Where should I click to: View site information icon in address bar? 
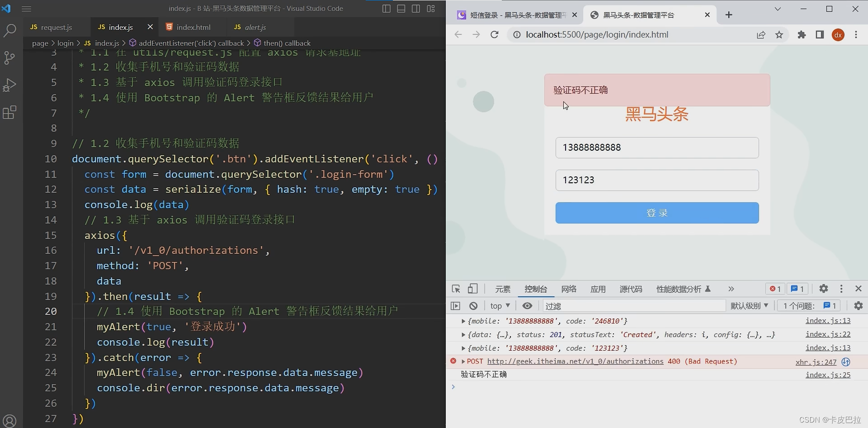click(x=516, y=35)
